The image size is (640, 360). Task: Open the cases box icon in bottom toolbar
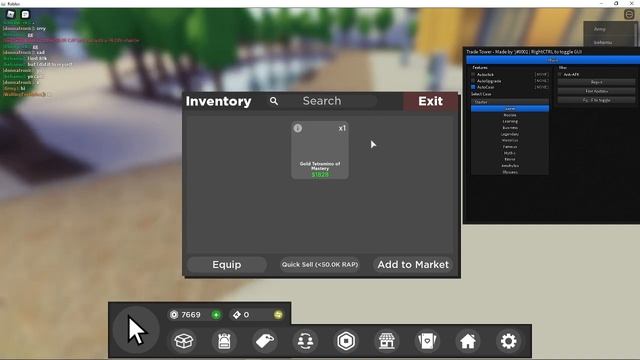(x=184, y=341)
